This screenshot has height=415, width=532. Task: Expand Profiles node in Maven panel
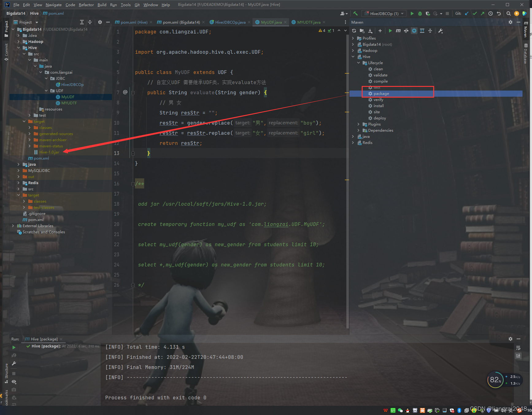(x=353, y=38)
